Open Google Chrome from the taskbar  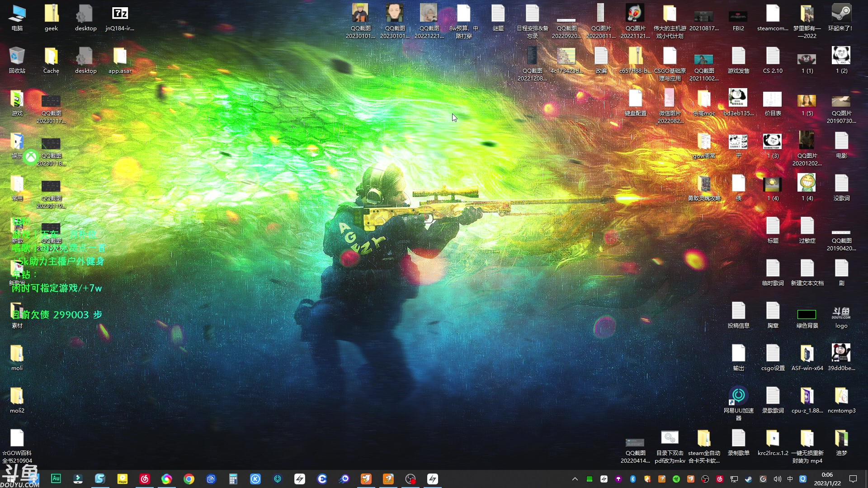189,479
